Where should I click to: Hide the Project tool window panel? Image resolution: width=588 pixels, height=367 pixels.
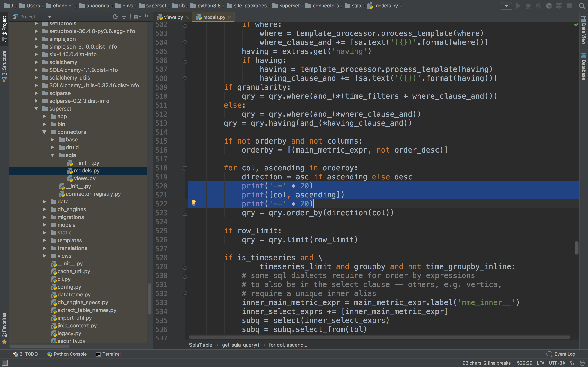tap(147, 17)
